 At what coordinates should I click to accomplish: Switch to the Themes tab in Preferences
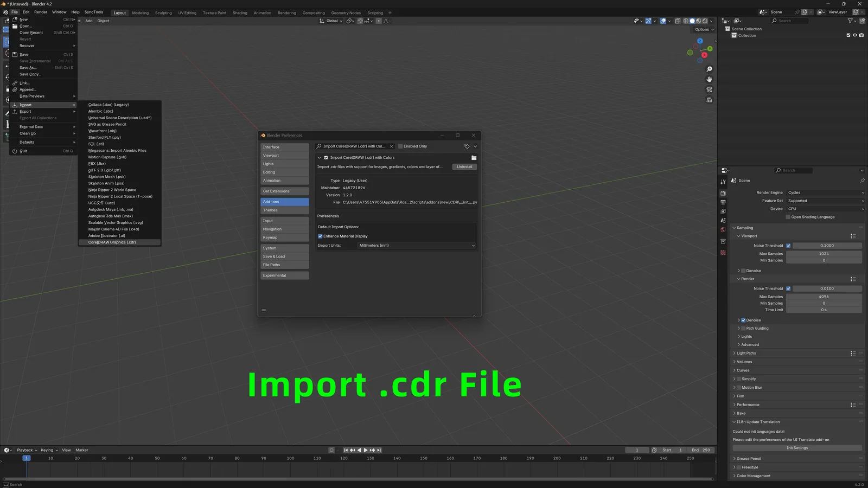click(270, 210)
